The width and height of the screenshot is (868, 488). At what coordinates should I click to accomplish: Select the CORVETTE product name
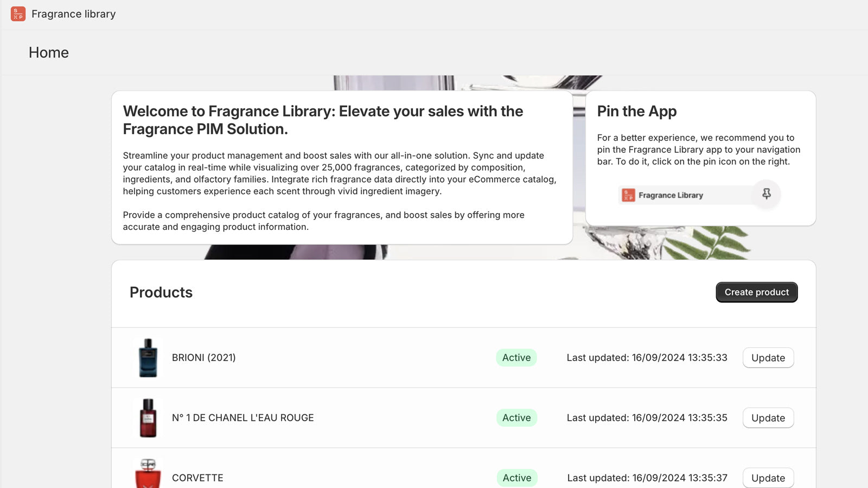click(197, 478)
